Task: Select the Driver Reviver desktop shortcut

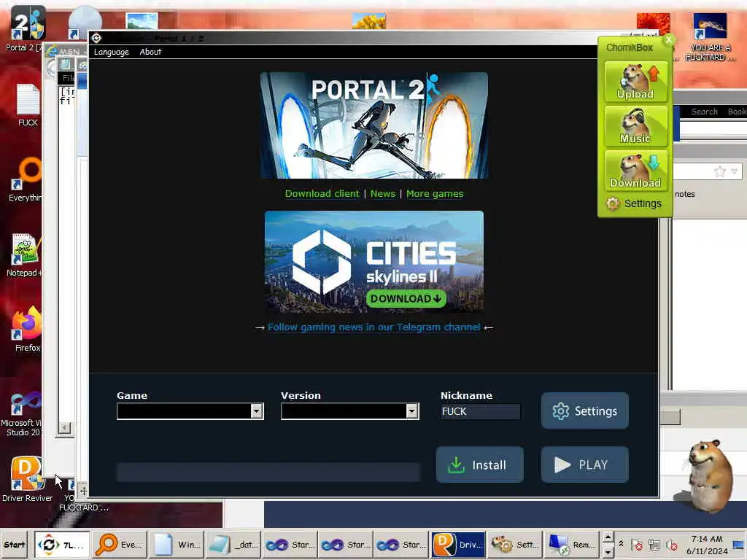Action: pos(27,480)
